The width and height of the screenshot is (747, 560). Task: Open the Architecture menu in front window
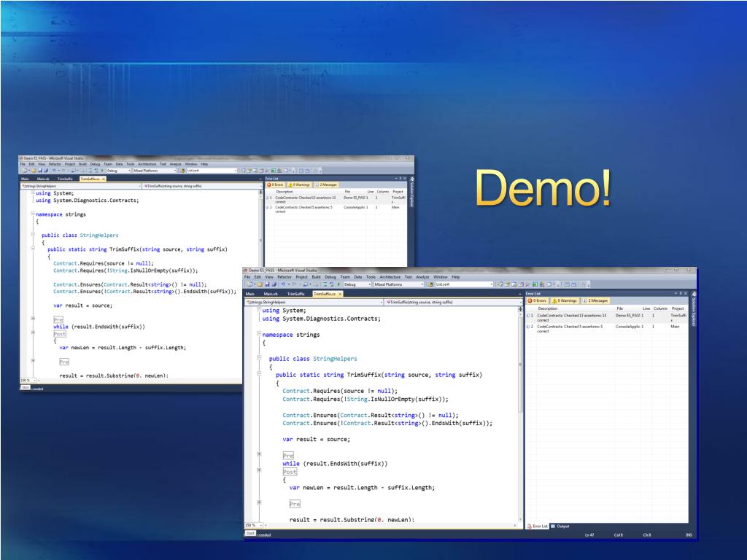point(390,276)
